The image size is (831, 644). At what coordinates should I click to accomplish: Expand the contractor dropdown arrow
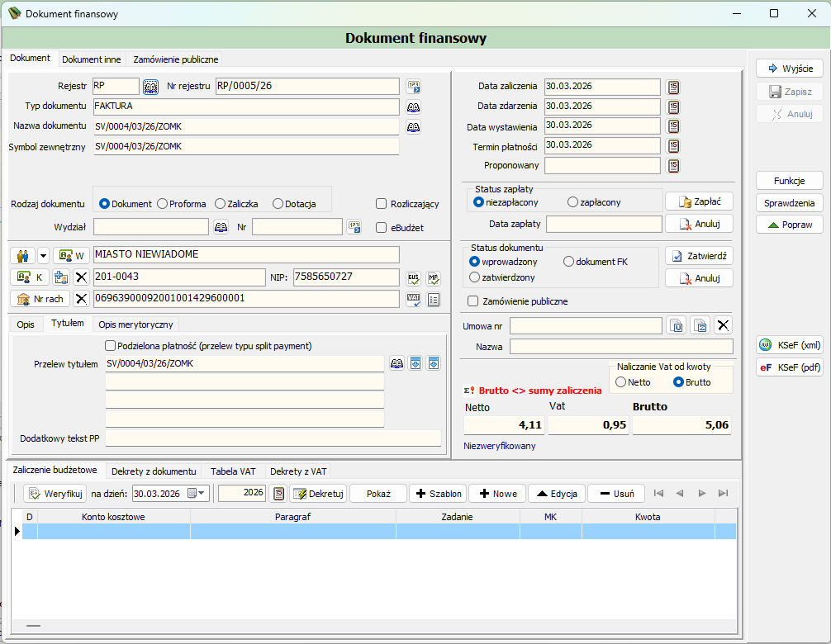pos(44,256)
